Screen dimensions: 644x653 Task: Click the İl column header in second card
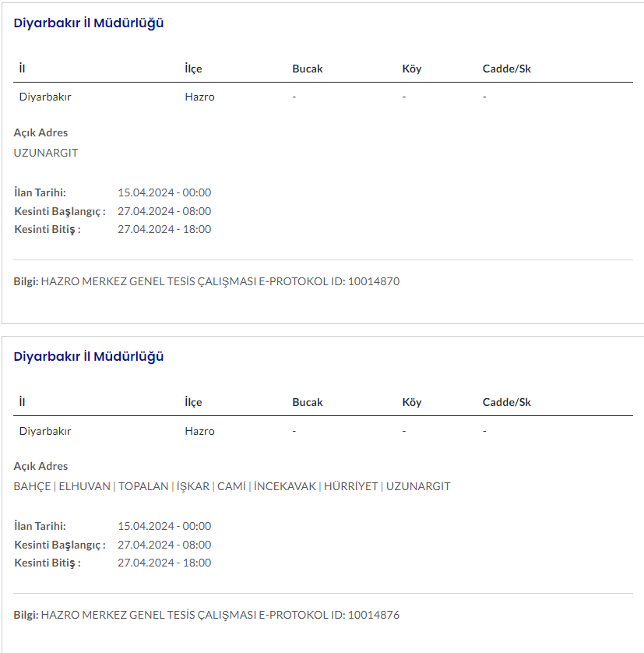(23, 402)
